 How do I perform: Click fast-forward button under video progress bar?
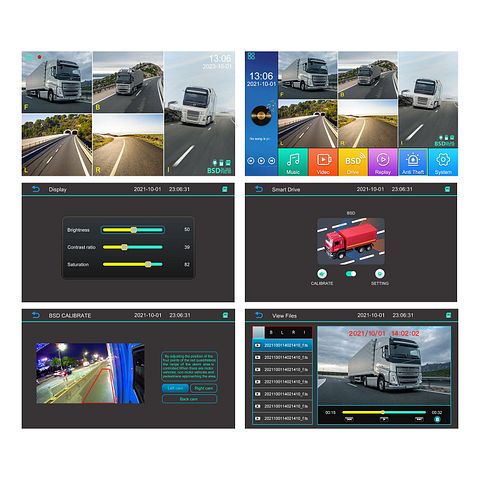[419, 419]
